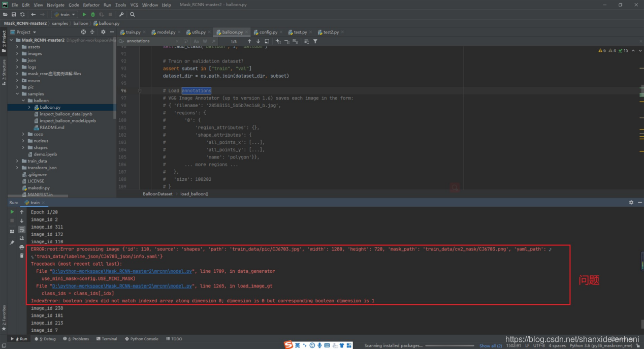Open the Terminal tool window
644x349 pixels.
point(107,339)
